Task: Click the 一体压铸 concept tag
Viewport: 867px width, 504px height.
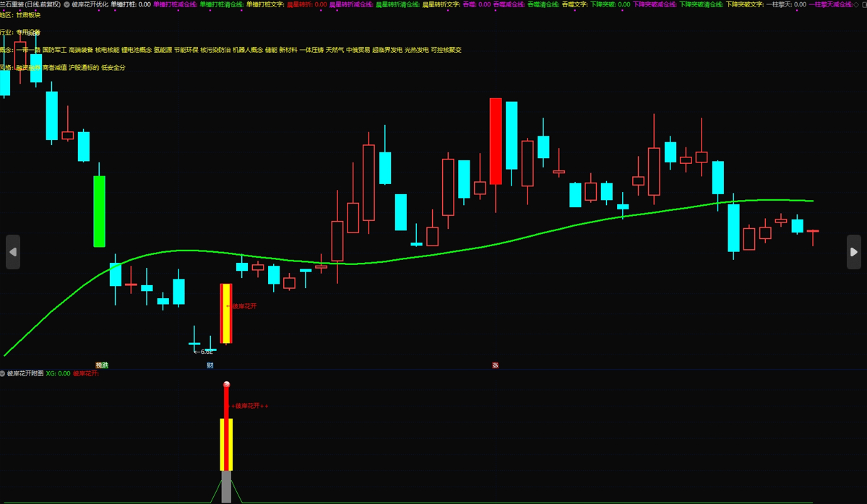Action: [311, 50]
